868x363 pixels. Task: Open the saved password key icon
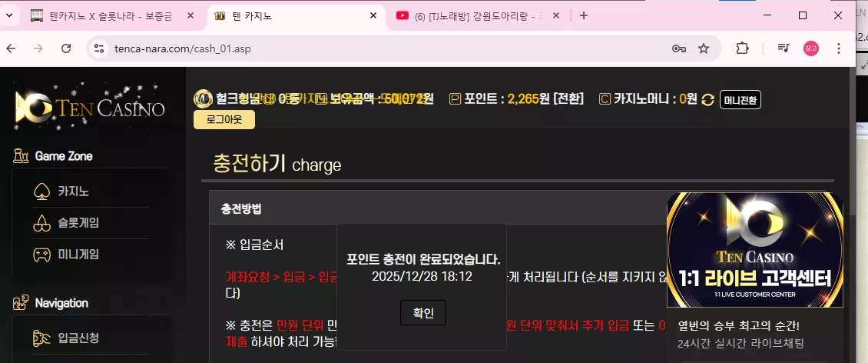pos(679,48)
